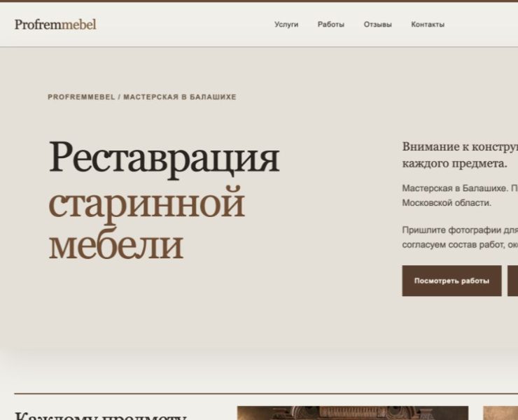The image size is (518, 420).
Task: Click the partially visible second hero button
Action: pyautogui.click(x=512, y=281)
